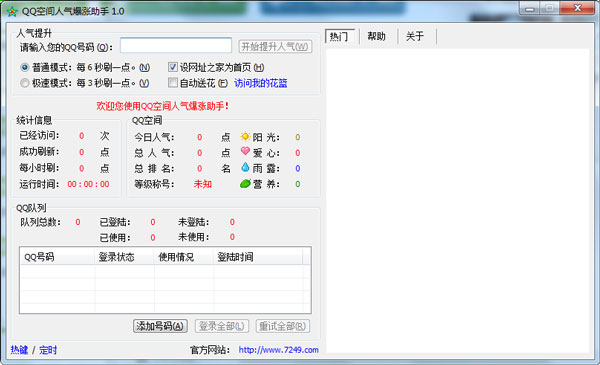Click the 00:00:00 running time value
The width and height of the screenshot is (600, 365).
coord(88,184)
